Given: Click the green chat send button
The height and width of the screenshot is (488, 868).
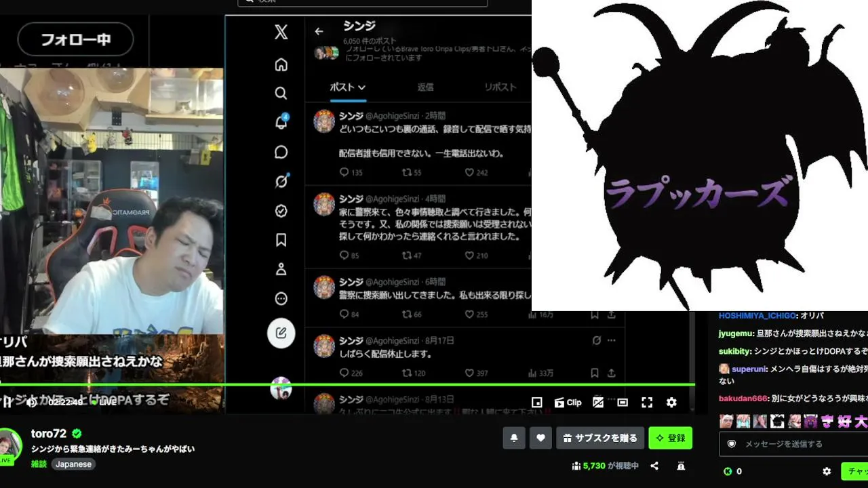Looking at the screenshot, I should tap(854, 471).
